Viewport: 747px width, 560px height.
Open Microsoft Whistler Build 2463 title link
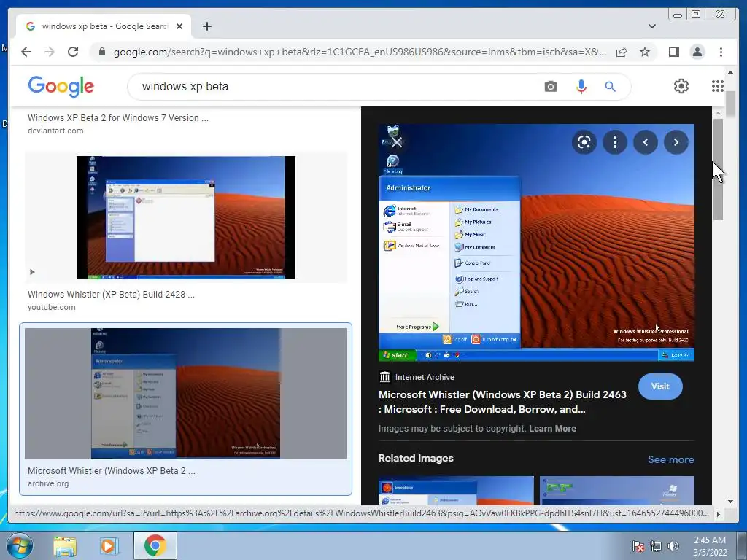[503, 402]
